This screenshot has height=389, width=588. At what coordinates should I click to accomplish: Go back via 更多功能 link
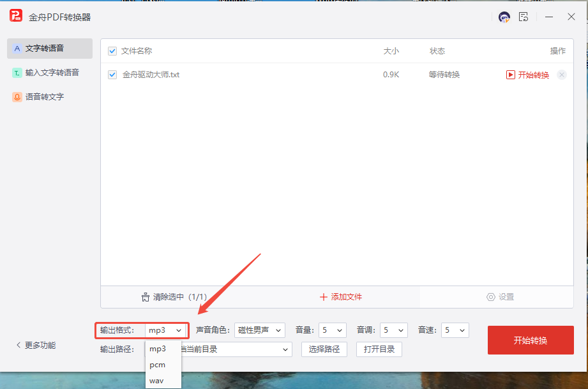pyautogui.click(x=36, y=345)
